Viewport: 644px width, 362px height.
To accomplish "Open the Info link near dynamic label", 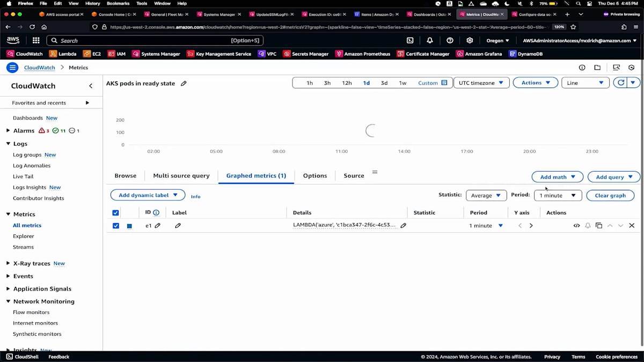I will (195, 197).
